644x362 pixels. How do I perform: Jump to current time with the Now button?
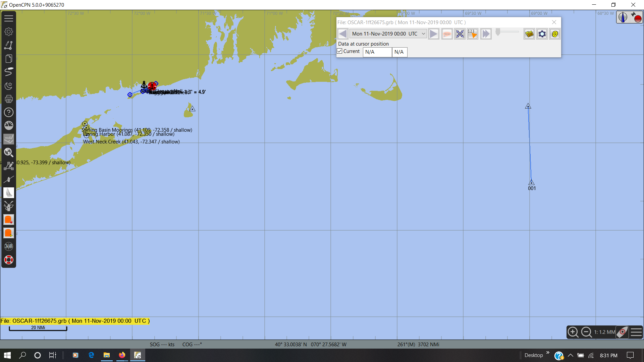[447, 34]
